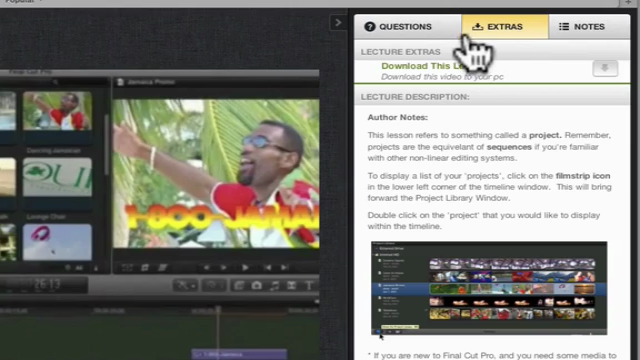640x360 pixels.
Task: Open the Questions tab
Action: point(407,27)
